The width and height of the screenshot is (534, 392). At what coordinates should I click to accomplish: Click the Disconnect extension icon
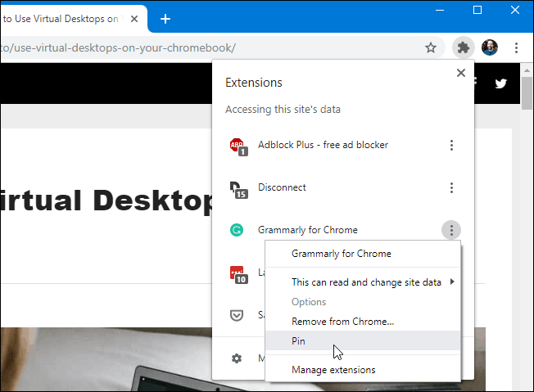(238, 190)
